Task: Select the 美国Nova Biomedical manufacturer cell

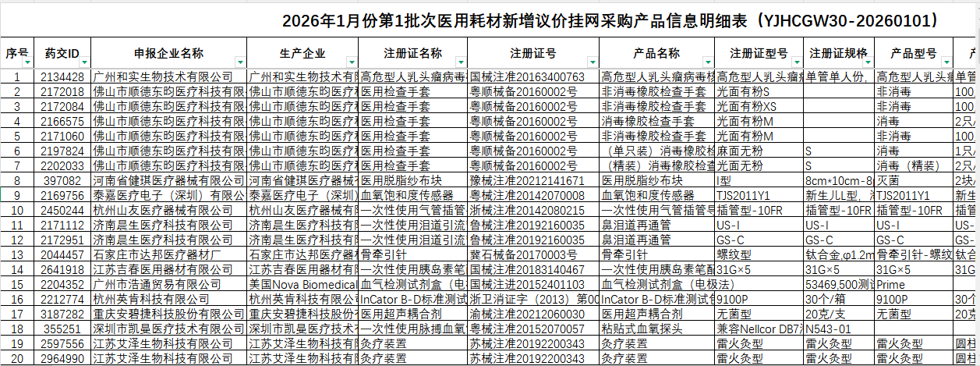Action: click(302, 285)
